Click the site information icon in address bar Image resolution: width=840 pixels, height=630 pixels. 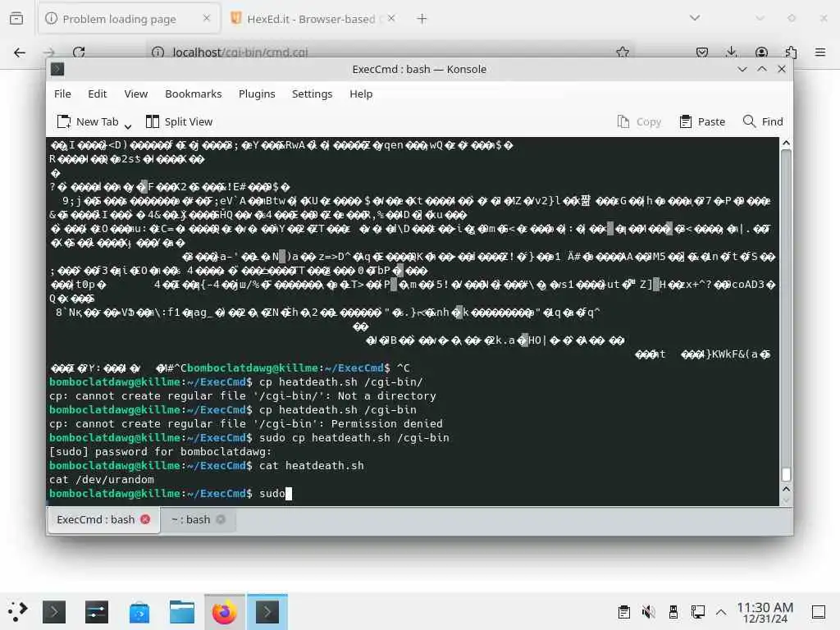point(157,52)
